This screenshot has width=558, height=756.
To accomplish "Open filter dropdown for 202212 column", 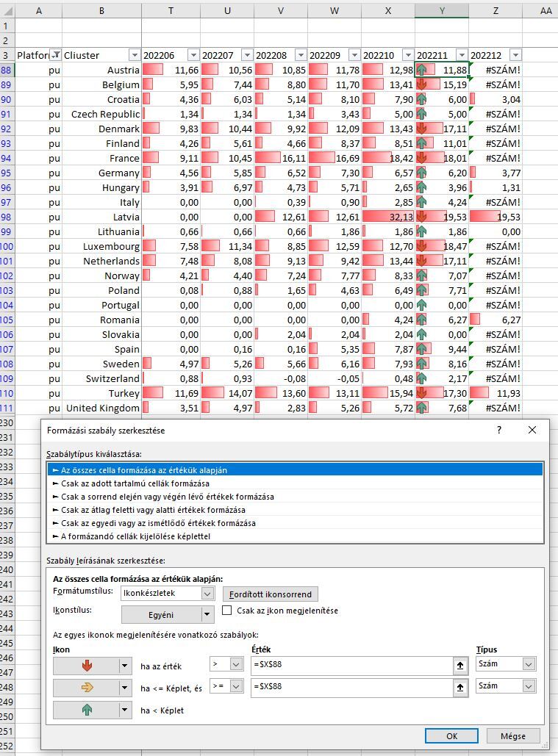I will coord(515,55).
